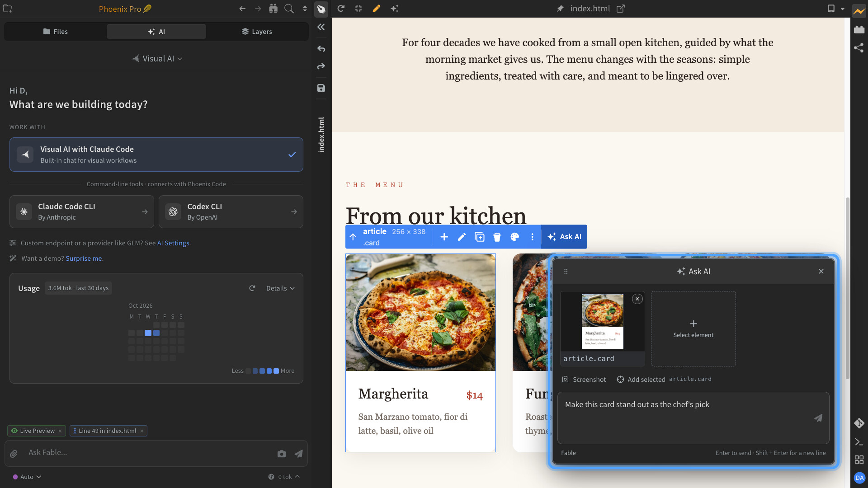The height and width of the screenshot is (488, 868).
Task: Click the navigate back arrow icon
Action: click(242, 9)
